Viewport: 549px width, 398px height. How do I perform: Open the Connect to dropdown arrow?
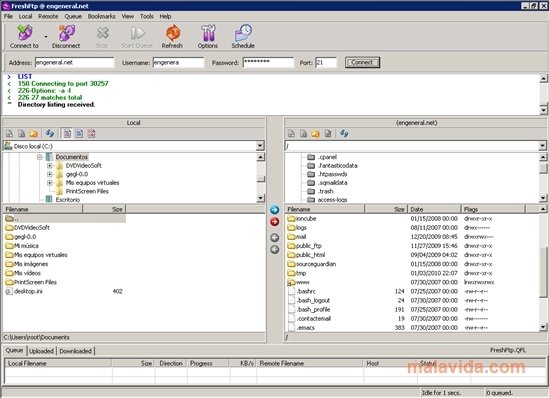coord(46,36)
